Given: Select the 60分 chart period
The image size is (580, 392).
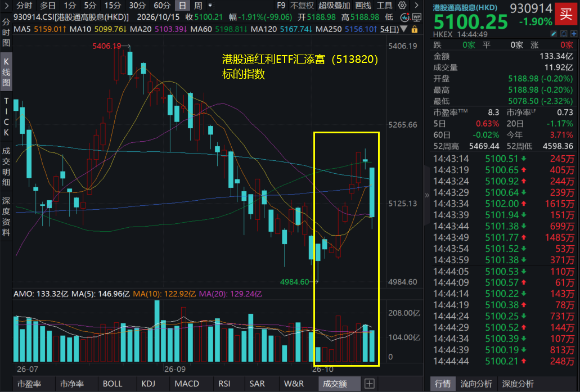Looking at the screenshot, I should click(x=162, y=6).
